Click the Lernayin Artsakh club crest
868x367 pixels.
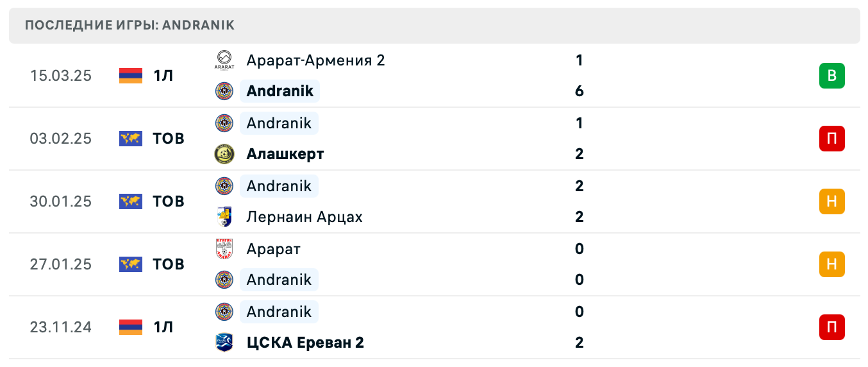tap(224, 217)
